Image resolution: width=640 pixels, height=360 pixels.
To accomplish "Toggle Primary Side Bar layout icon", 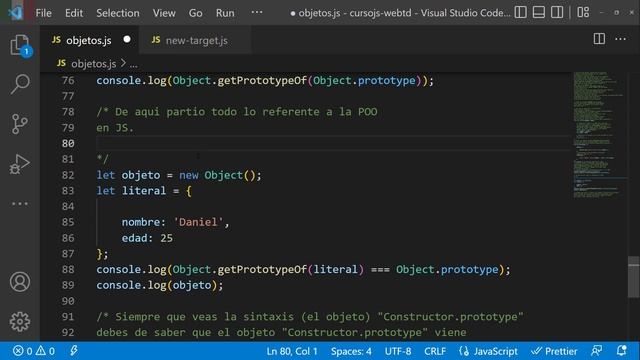I will pyautogui.click(x=520, y=12).
